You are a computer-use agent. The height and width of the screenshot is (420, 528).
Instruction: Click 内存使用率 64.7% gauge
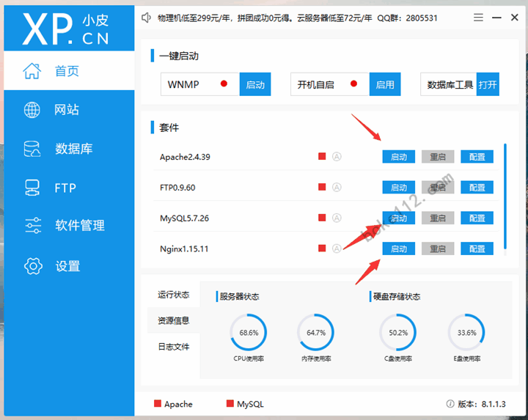point(316,333)
